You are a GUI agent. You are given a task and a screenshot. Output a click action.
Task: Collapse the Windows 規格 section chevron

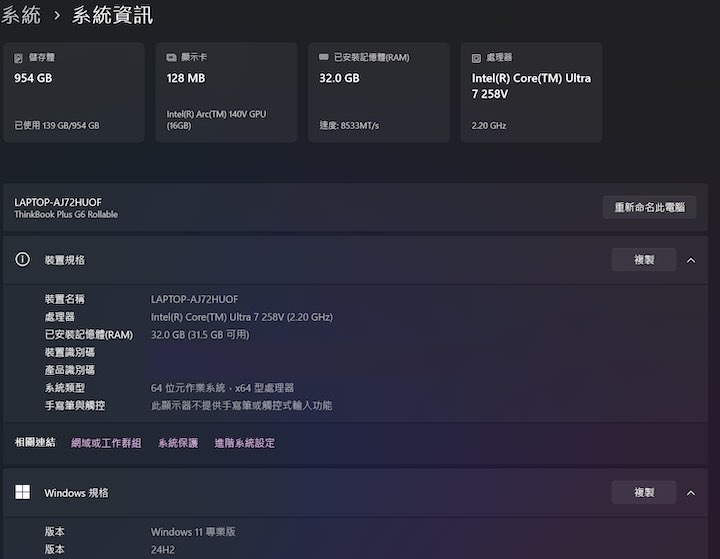click(691, 493)
